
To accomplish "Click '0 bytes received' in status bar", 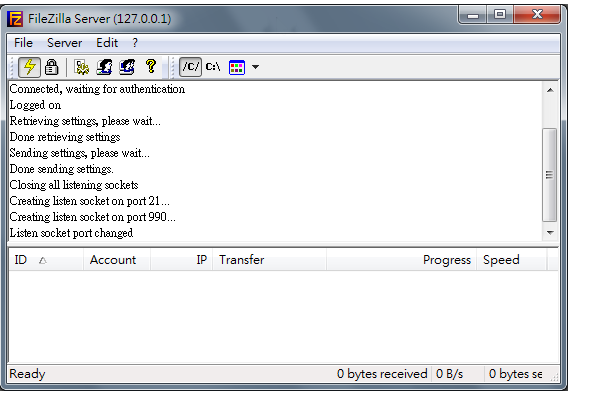I will (382, 374).
